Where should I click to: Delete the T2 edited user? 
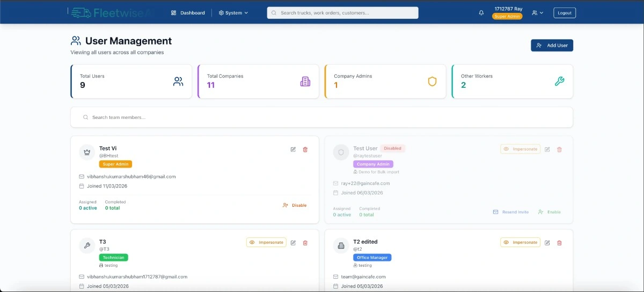(x=559, y=243)
